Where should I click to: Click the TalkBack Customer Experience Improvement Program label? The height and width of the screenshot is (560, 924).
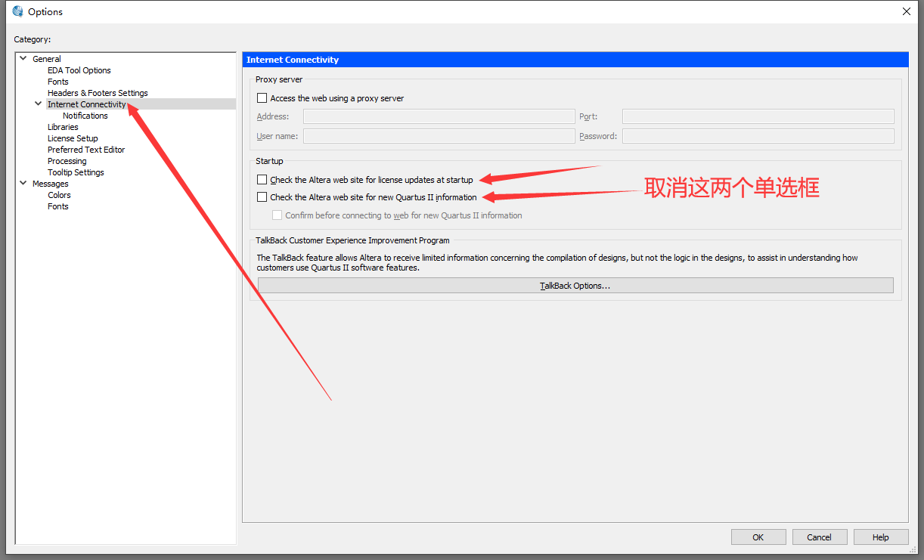352,240
